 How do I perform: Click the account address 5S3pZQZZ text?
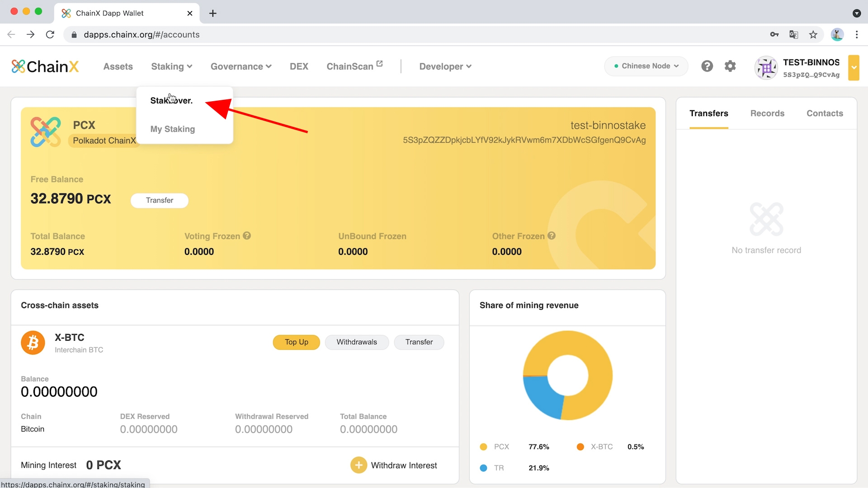(x=524, y=140)
